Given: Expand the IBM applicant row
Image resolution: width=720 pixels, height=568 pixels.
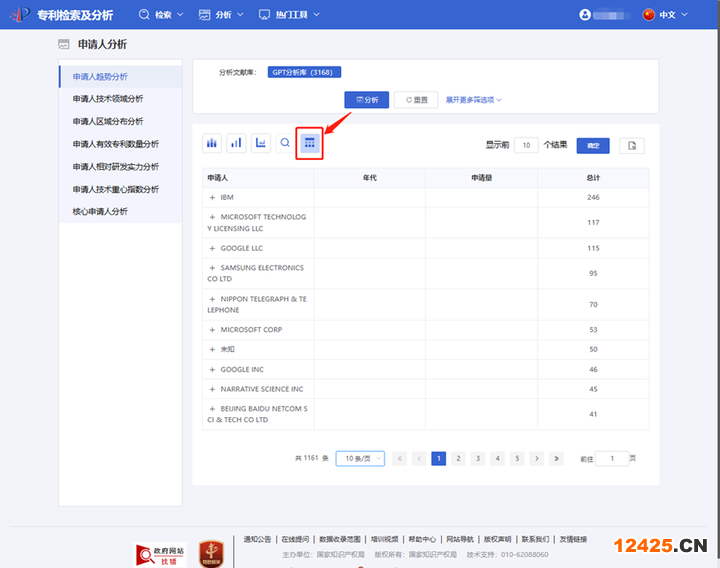Looking at the screenshot, I should coord(212,197).
